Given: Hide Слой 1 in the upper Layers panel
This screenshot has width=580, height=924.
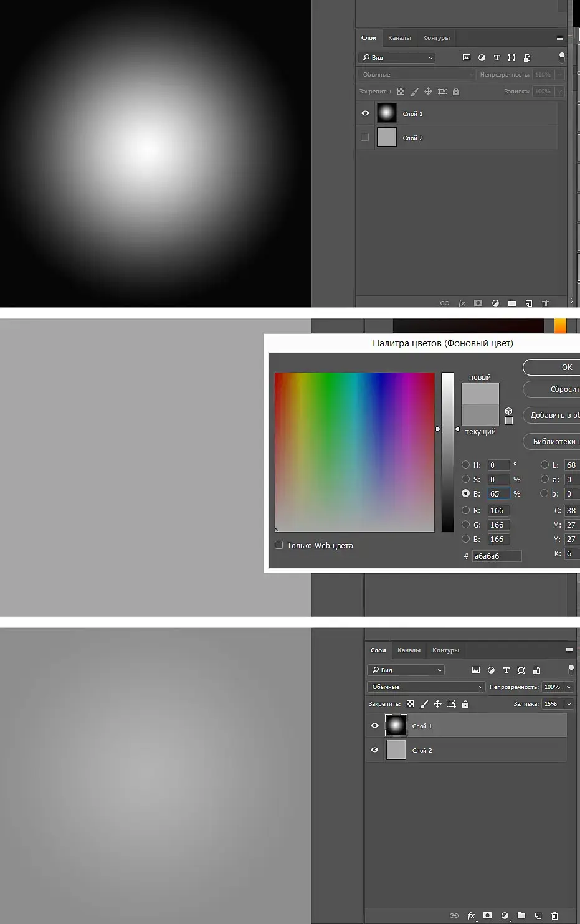Looking at the screenshot, I should coord(365,113).
